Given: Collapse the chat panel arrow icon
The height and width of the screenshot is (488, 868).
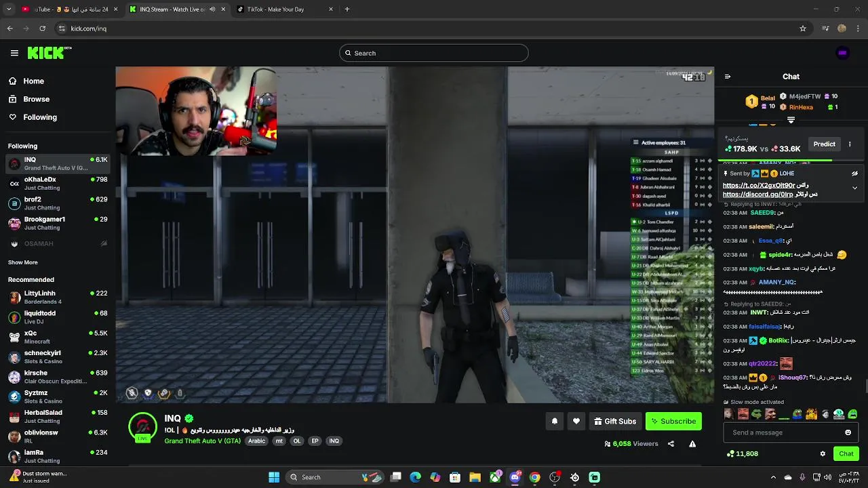Looking at the screenshot, I should tap(728, 77).
